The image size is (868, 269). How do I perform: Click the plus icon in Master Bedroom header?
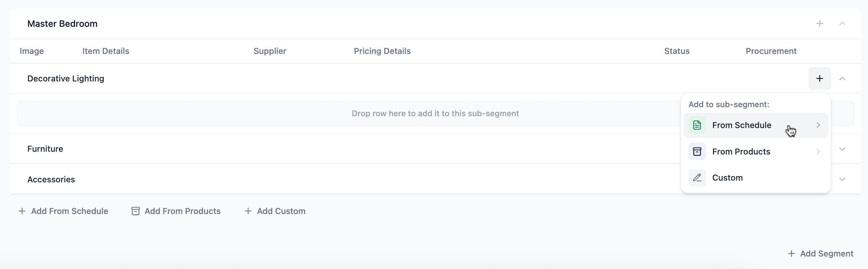[820, 24]
